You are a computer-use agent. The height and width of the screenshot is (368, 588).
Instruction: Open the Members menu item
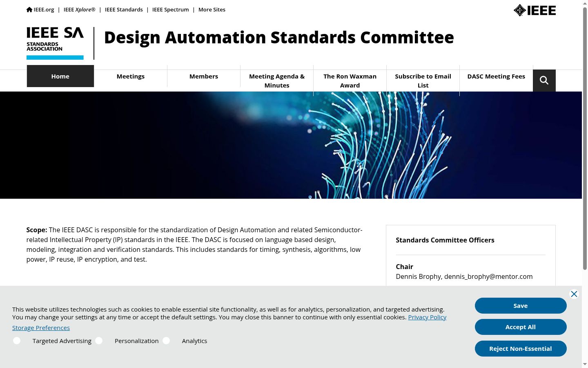pos(204,76)
